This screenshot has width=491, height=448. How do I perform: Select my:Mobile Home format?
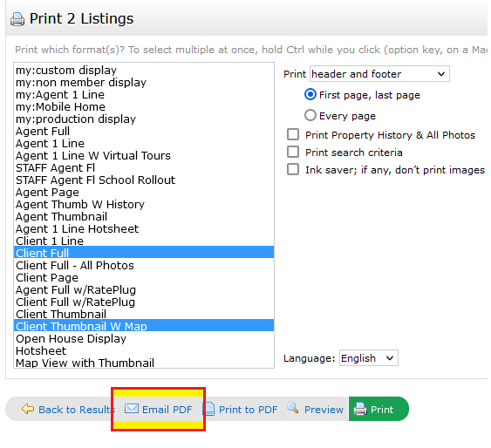point(144,106)
